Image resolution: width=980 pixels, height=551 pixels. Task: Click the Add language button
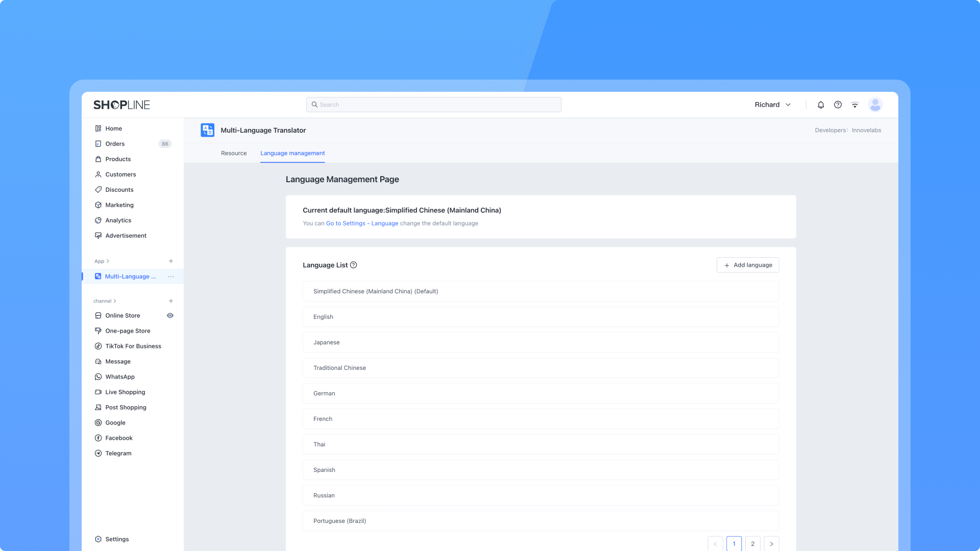click(748, 265)
